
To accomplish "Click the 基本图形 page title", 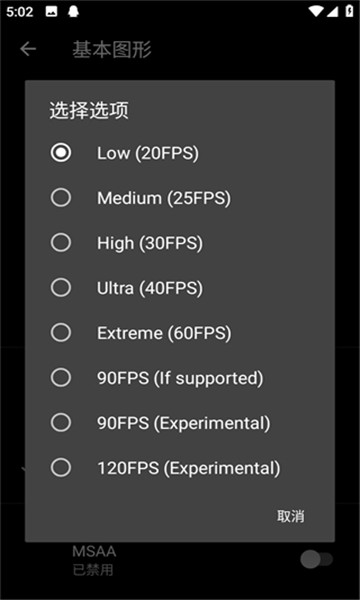I will 112,50.
